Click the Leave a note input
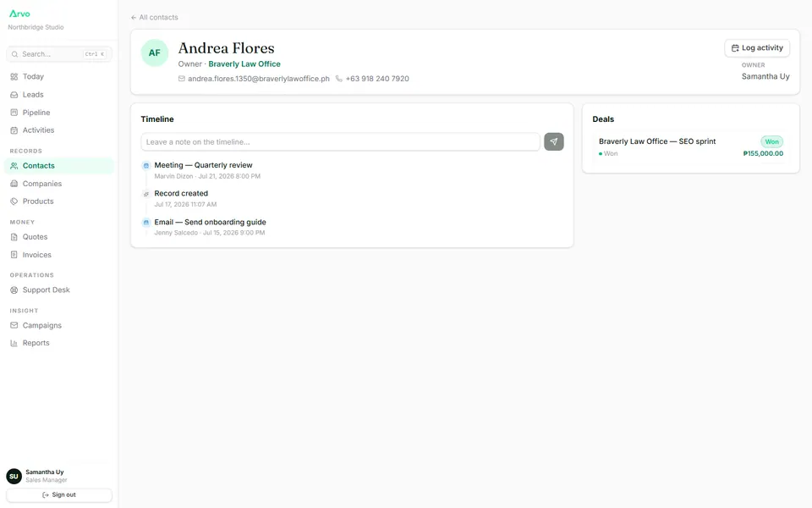Viewport: 812px width, 508px height. click(x=340, y=142)
